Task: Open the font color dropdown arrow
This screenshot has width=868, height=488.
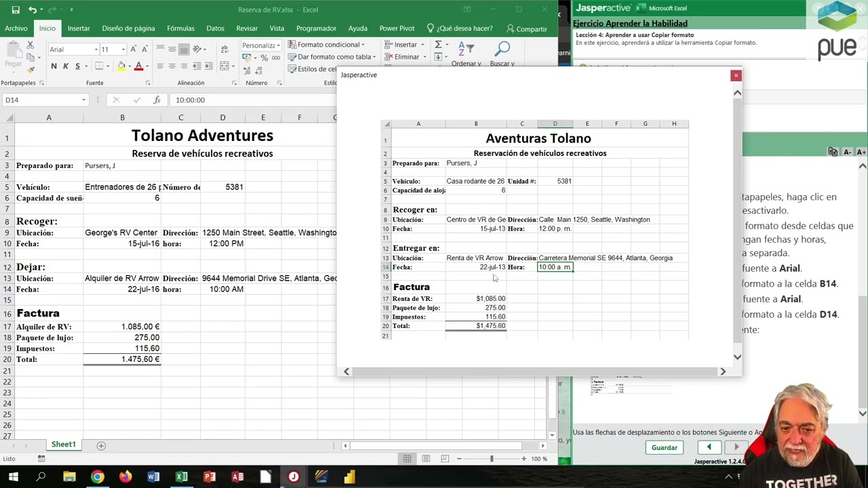Action: tap(147, 66)
